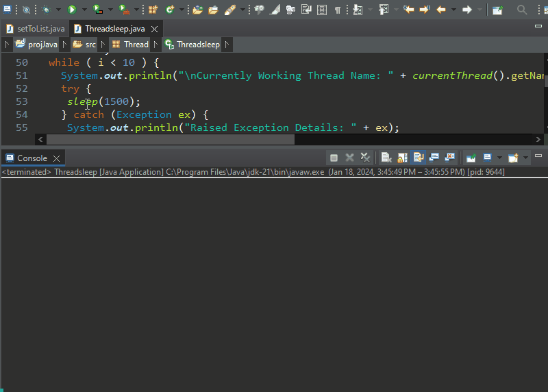Open the dropdown arrow beside Run button

(x=83, y=10)
